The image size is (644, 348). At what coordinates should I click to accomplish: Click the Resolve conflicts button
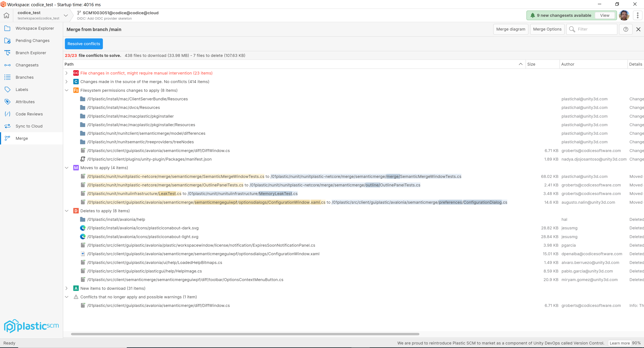[84, 43]
